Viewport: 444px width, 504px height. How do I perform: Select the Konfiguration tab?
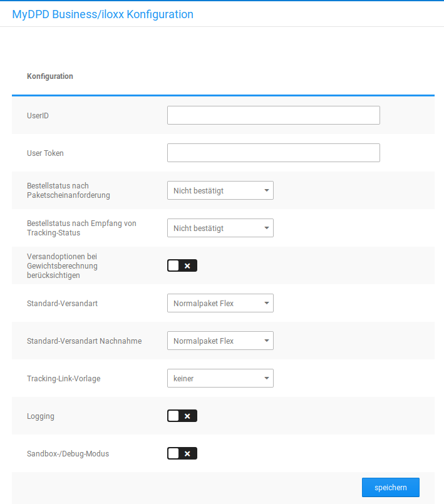click(50, 76)
